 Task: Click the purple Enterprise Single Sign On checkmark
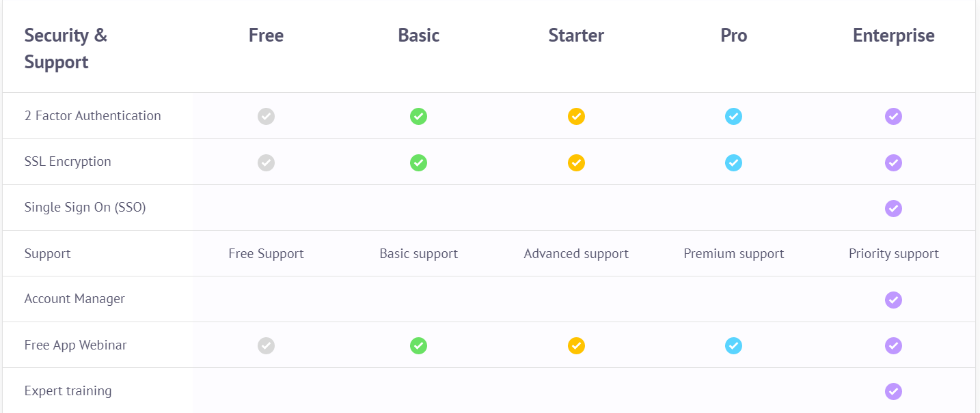[893, 208]
